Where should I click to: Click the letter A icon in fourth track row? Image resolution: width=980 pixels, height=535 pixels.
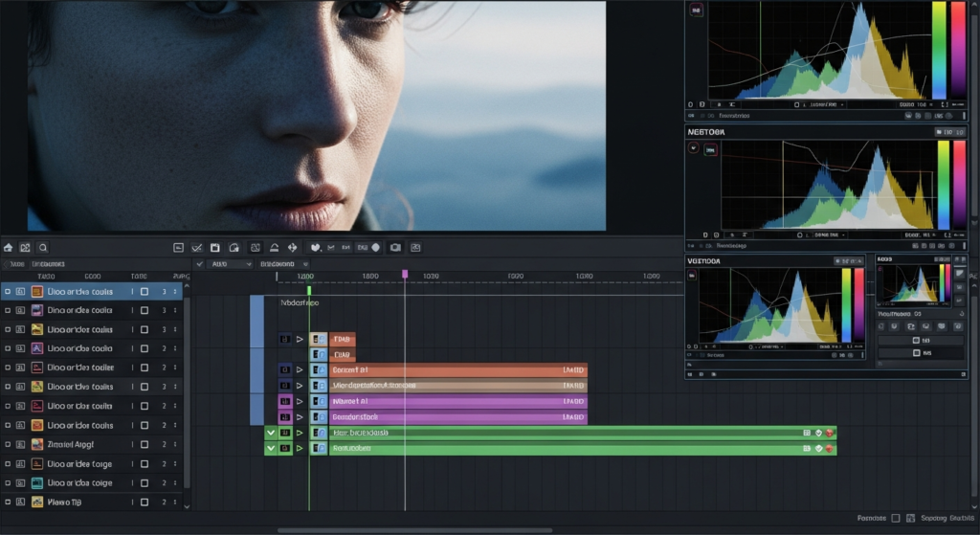[37, 348]
